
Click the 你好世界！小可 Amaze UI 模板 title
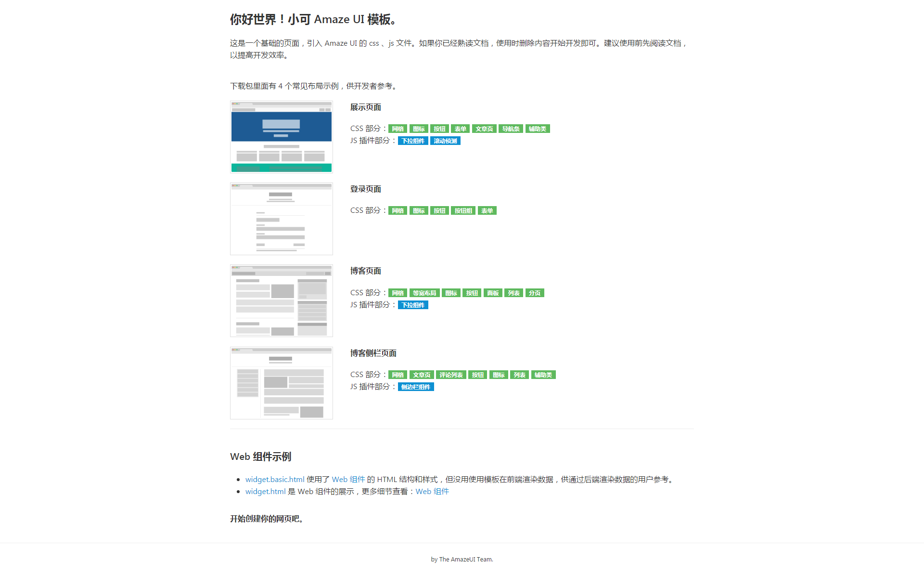[313, 19]
